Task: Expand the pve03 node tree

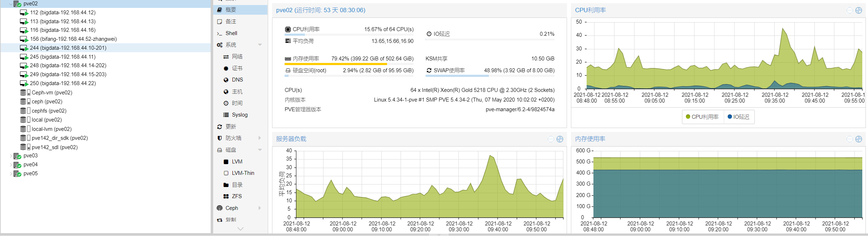Action: pos(11,156)
